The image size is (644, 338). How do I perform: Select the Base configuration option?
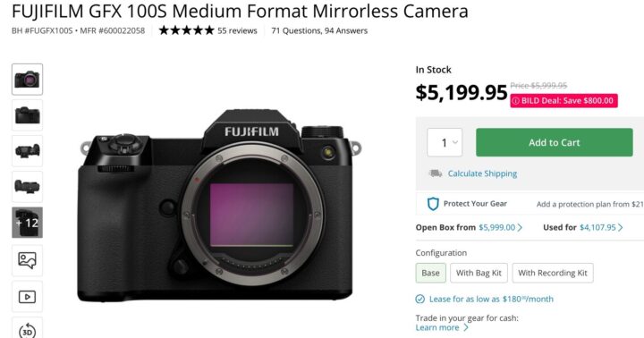(430, 273)
